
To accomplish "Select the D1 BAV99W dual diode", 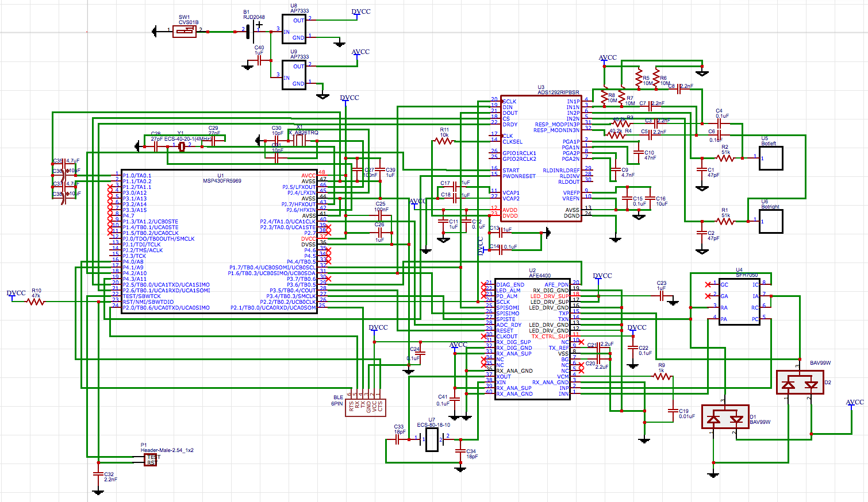I will [x=725, y=417].
